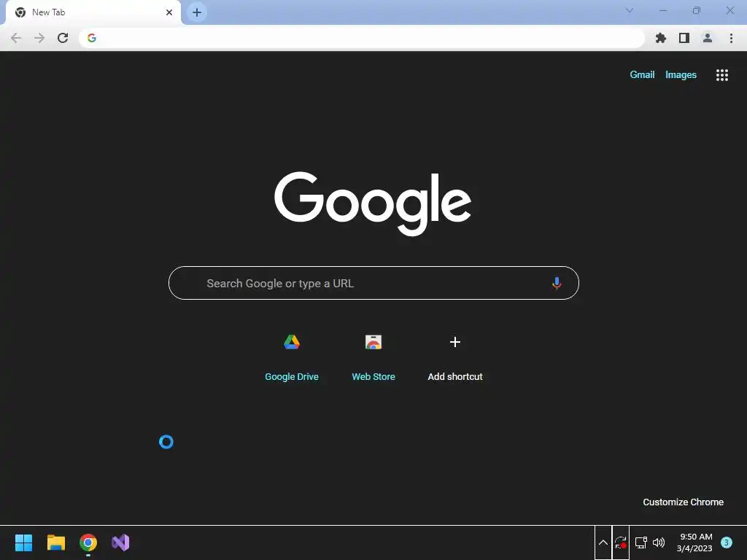This screenshot has width=747, height=560.
Task: Click the Google icon in address bar
Action: (92, 38)
